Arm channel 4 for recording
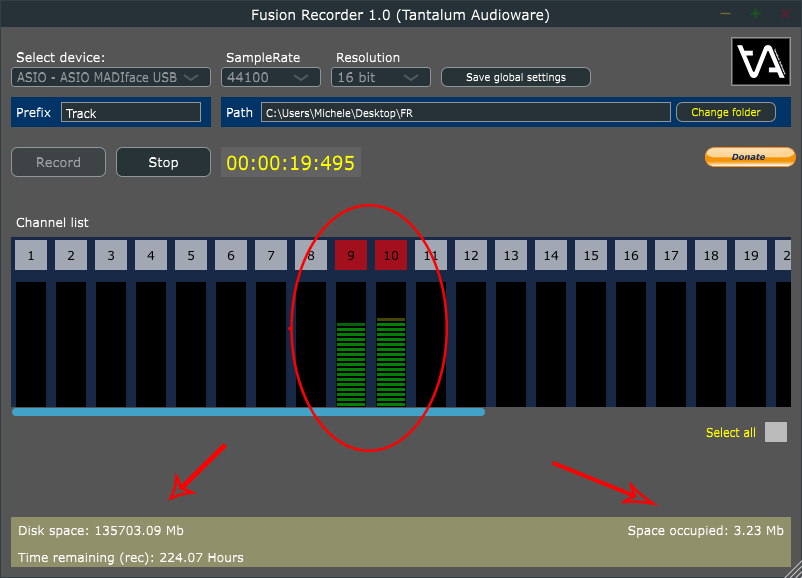Image resolution: width=802 pixels, height=578 pixels. (x=150, y=255)
